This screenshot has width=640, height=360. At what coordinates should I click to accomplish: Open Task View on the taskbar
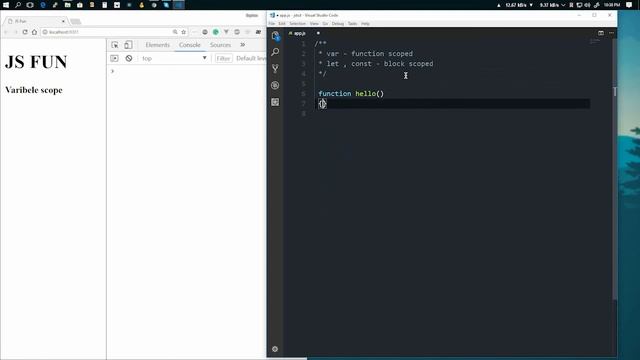click(x=30, y=5)
